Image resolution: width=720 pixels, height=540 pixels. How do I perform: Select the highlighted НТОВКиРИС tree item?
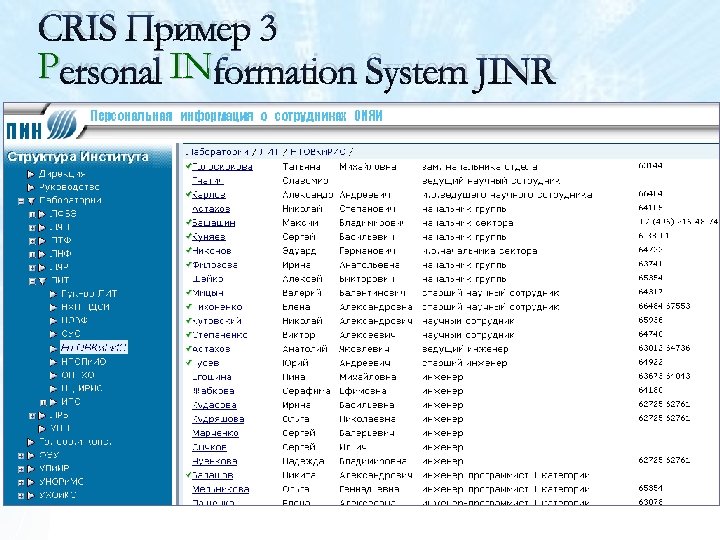click(x=94, y=348)
